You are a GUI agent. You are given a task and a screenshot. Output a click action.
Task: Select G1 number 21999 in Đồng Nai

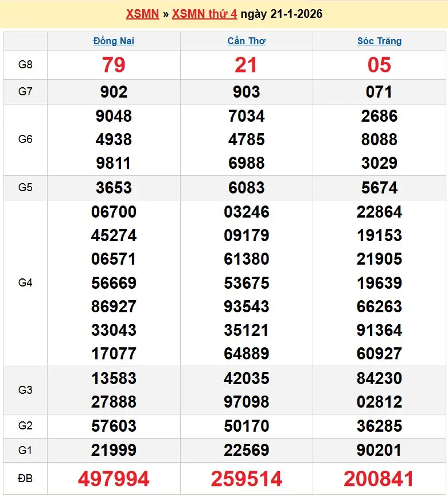click(114, 451)
